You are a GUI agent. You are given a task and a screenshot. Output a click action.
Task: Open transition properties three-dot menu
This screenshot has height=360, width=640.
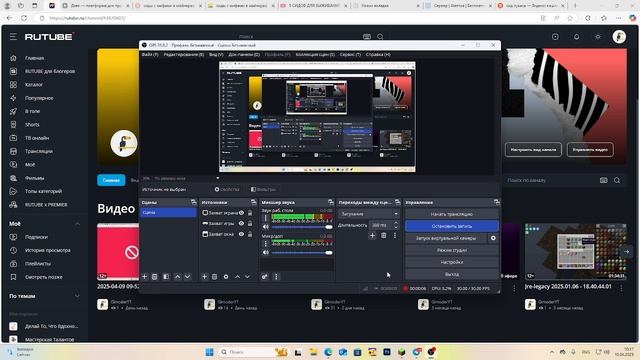pyautogui.click(x=395, y=236)
